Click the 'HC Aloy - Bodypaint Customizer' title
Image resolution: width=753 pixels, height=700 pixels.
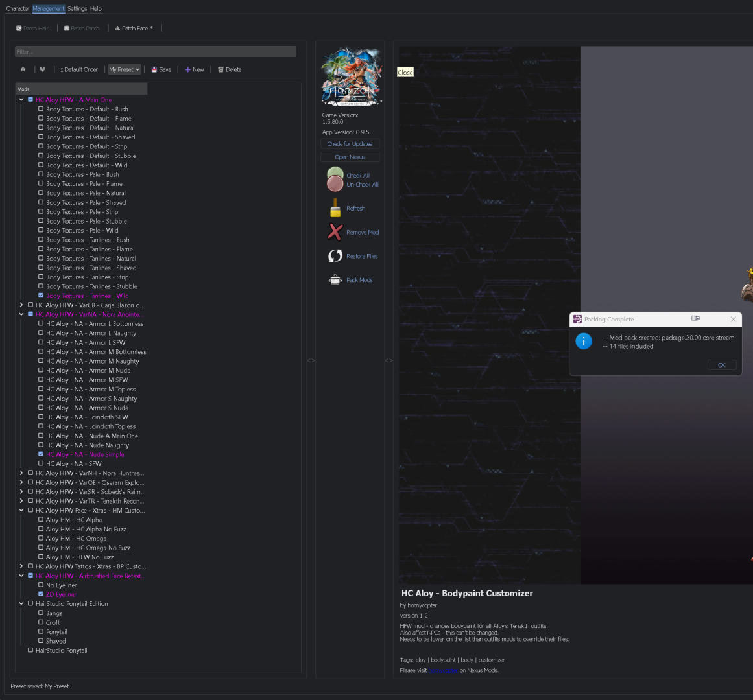[x=467, y=594]
